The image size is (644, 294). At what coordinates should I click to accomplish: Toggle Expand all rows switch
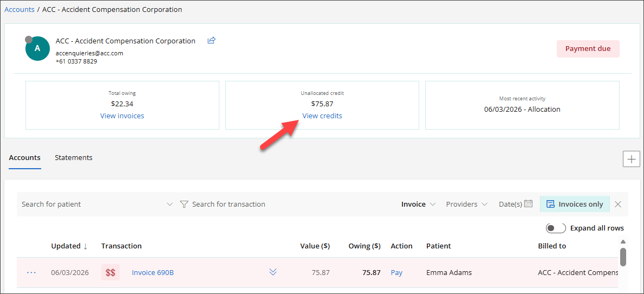tap(556, 228)
